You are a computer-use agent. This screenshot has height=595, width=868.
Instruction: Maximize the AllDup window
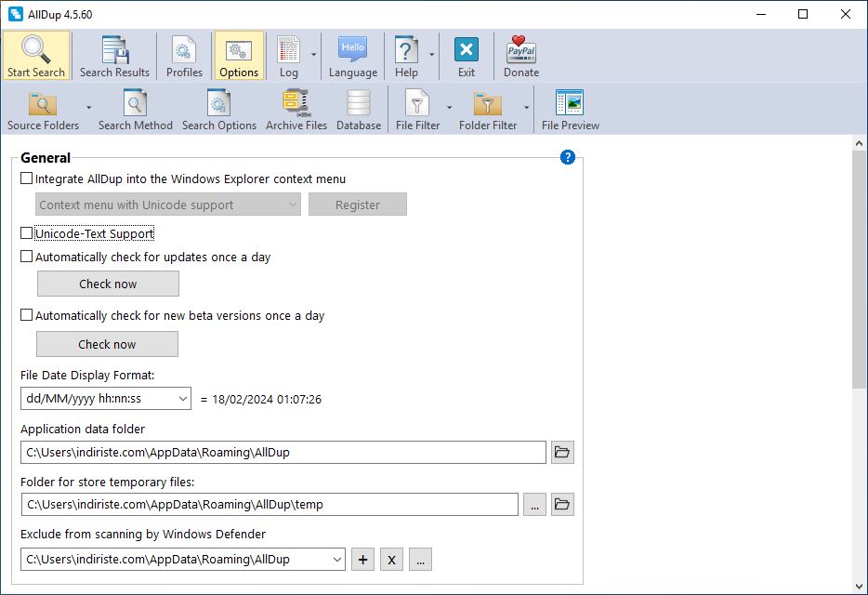(803, 14)
